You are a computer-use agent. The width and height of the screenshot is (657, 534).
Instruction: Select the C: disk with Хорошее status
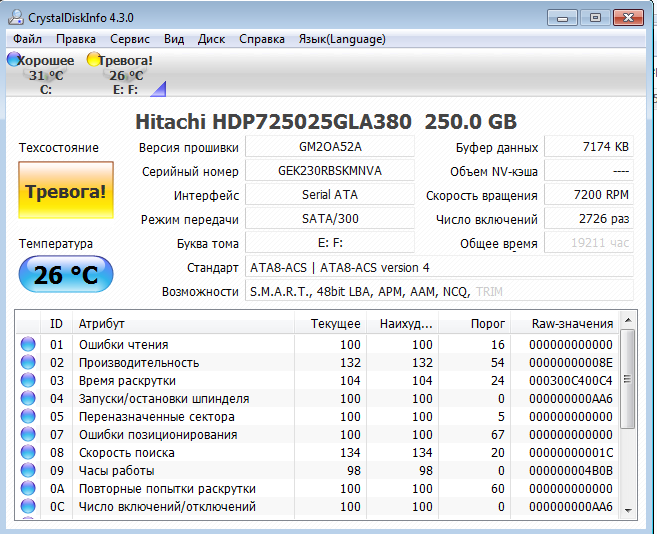[x=41, y=75]
